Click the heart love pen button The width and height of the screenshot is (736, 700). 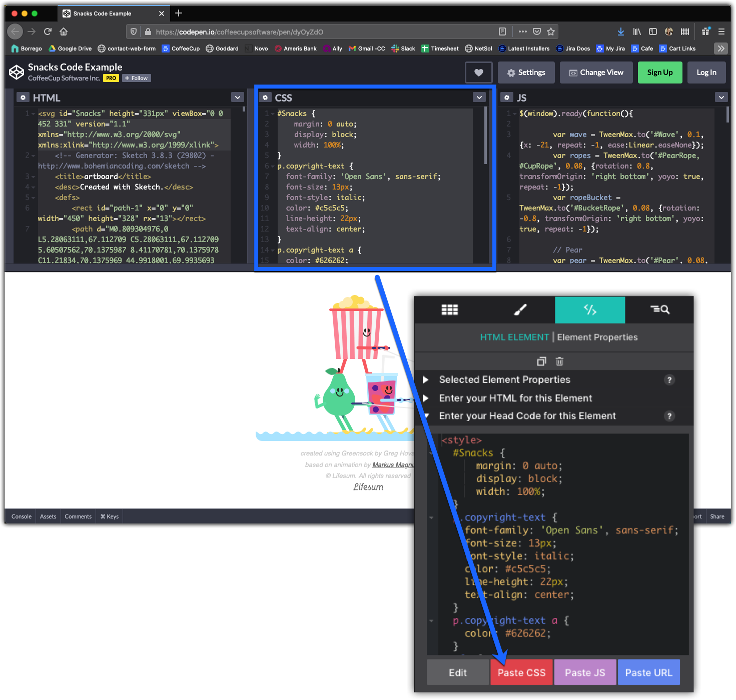479,72
